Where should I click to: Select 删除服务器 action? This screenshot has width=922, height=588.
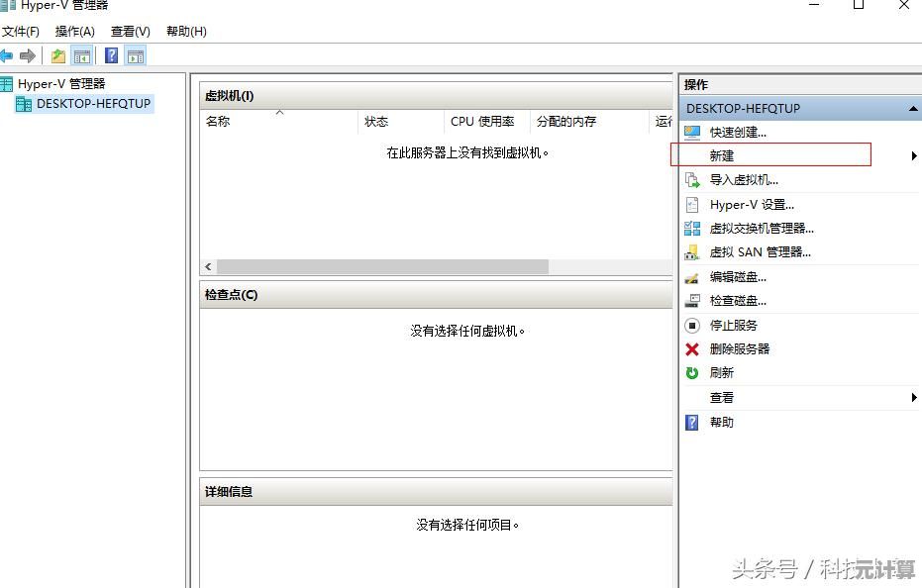click(x=740, y=349)
